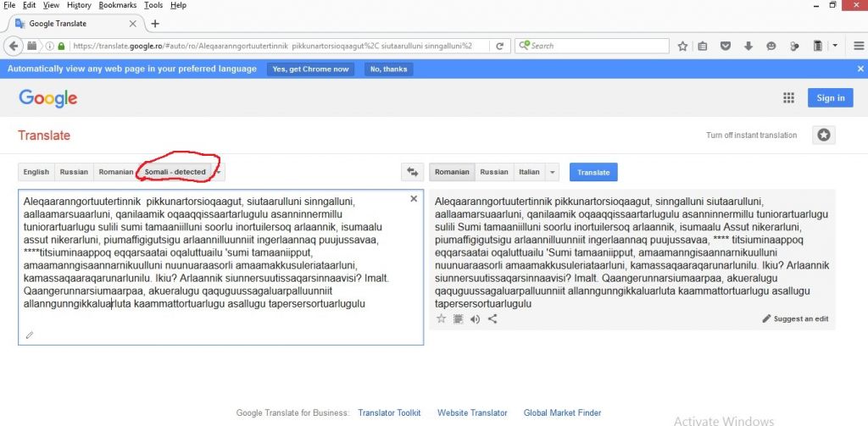Dismiss the blue Chrome promo banner
Viewport: 868px width, 426px height.
click(860, 69)
